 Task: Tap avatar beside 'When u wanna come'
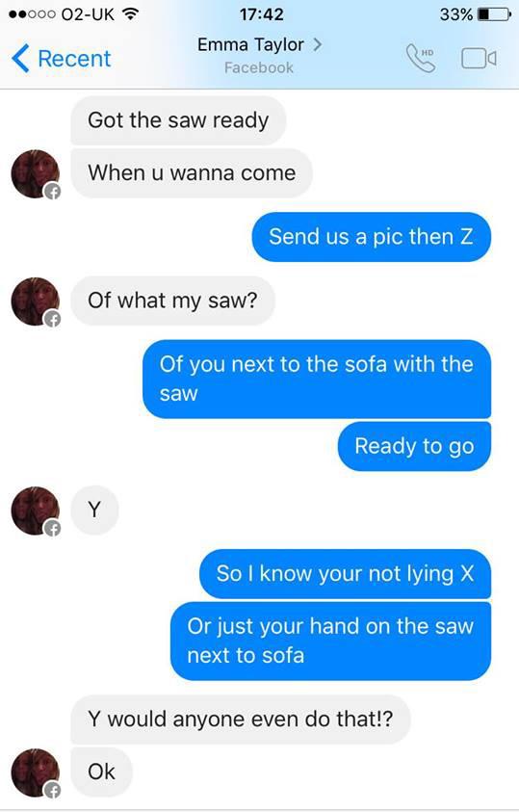[x=36, y=174]
